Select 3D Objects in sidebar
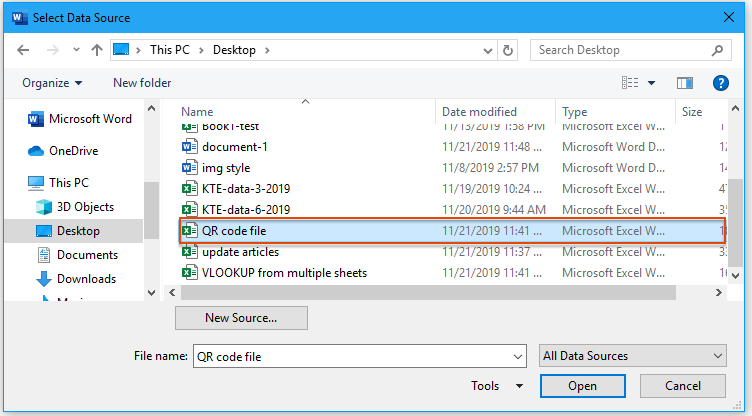The width and height of the screenshot is (752, 416). pos(84,207)
